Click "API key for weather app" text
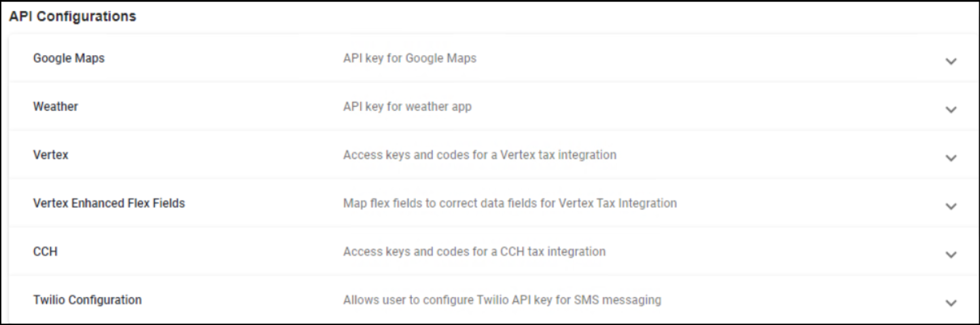 [407, 107]
